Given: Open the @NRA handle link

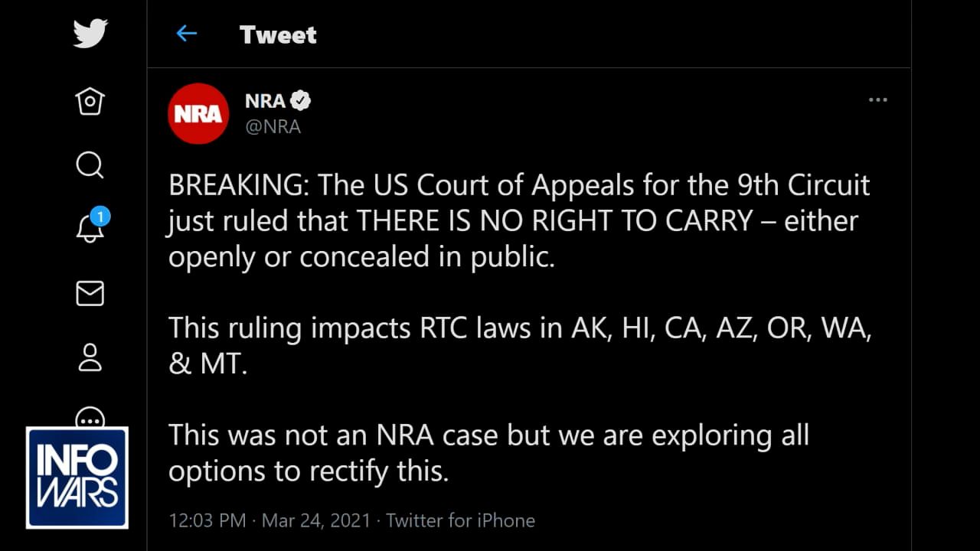Looking at the screenshot, I should click(x=273, y=127).
